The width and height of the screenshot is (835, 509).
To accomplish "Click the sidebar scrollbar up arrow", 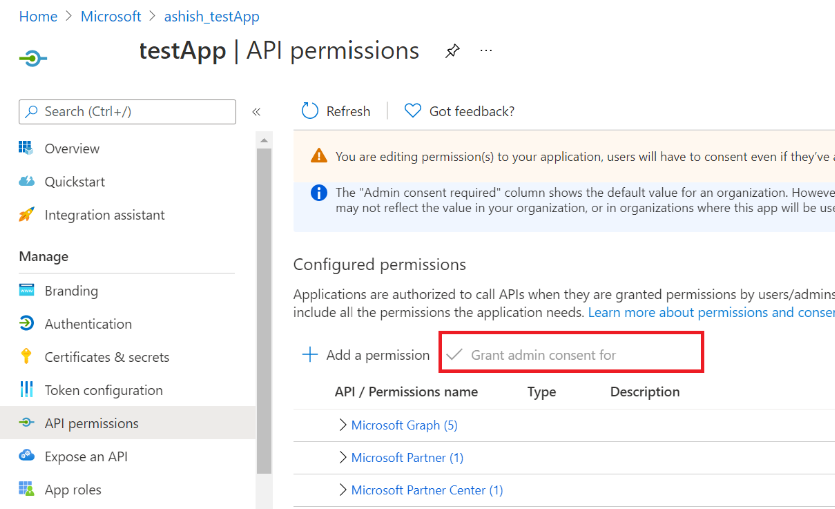I will click(x=264, y=141).
